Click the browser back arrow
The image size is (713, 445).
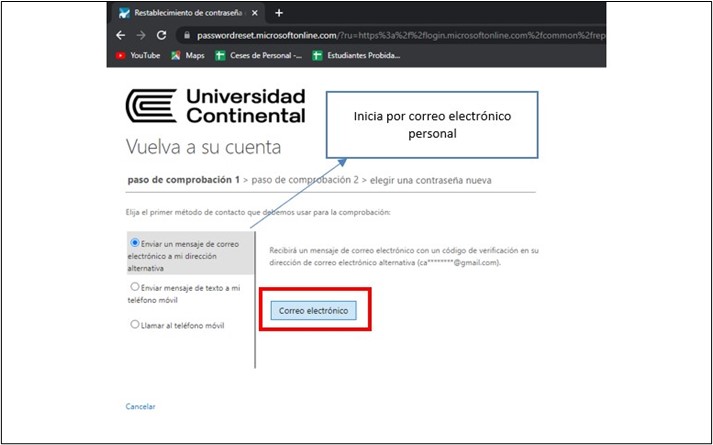coord(120,34)
